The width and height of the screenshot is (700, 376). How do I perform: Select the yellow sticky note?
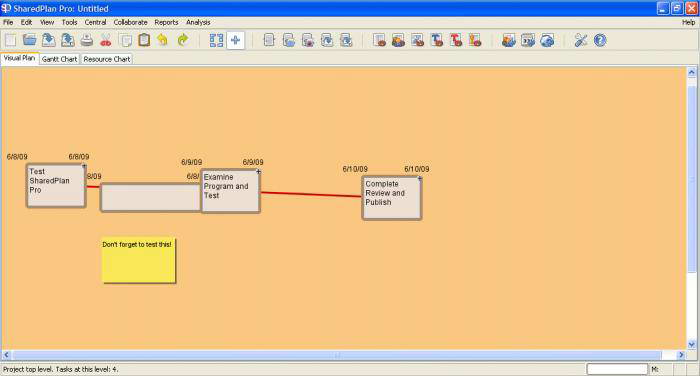139,260
